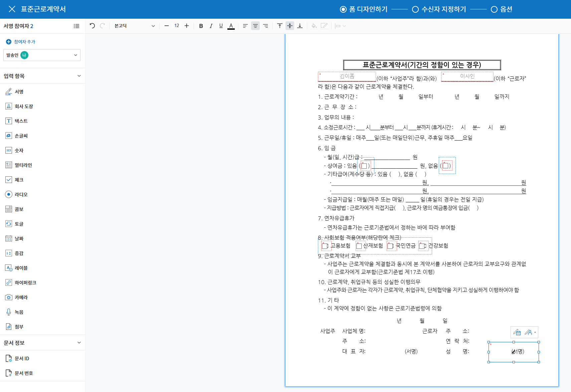Open the 본고딕 font dropdown
Screen dimensions: 571x392
coord(135,26)
